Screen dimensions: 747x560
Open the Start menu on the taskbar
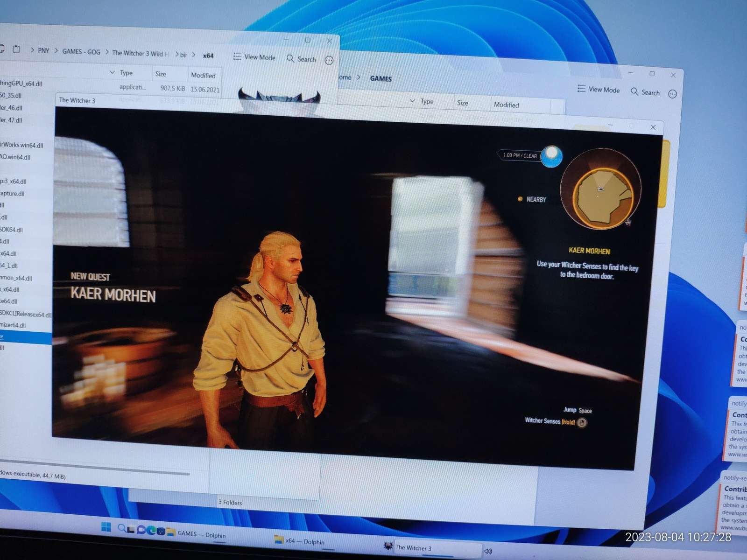pos(106,527)
